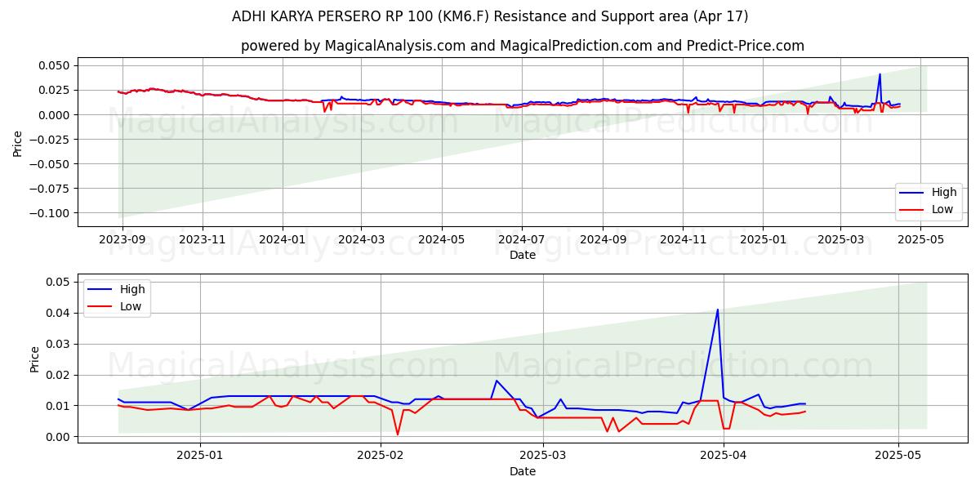Click the 'Date' label under the top chart

(x=523, y=256)
